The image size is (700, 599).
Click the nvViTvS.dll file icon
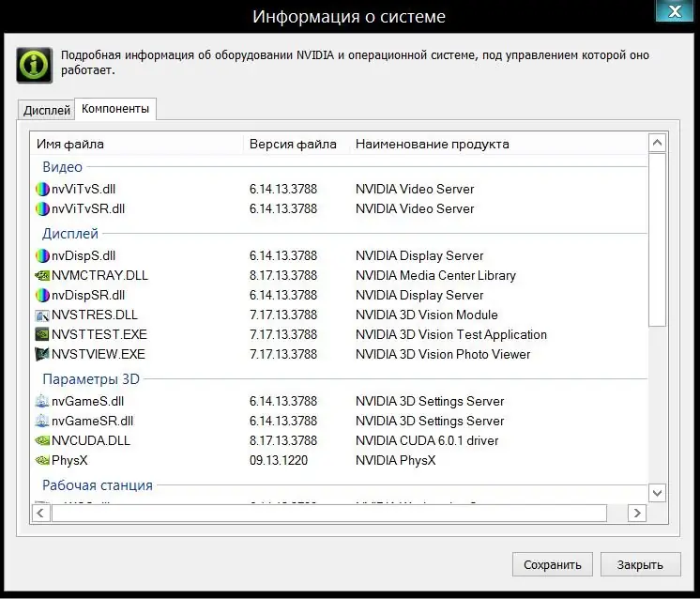pos(42,189)
